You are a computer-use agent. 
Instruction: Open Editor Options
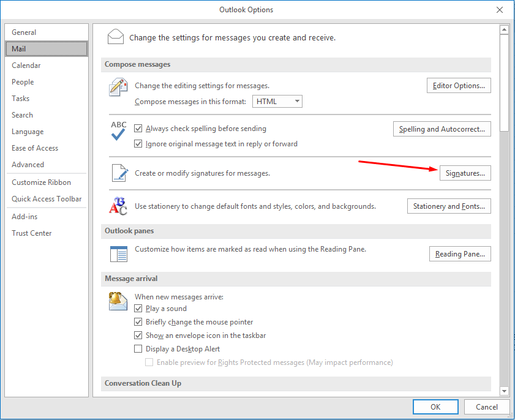click(459, 85)
